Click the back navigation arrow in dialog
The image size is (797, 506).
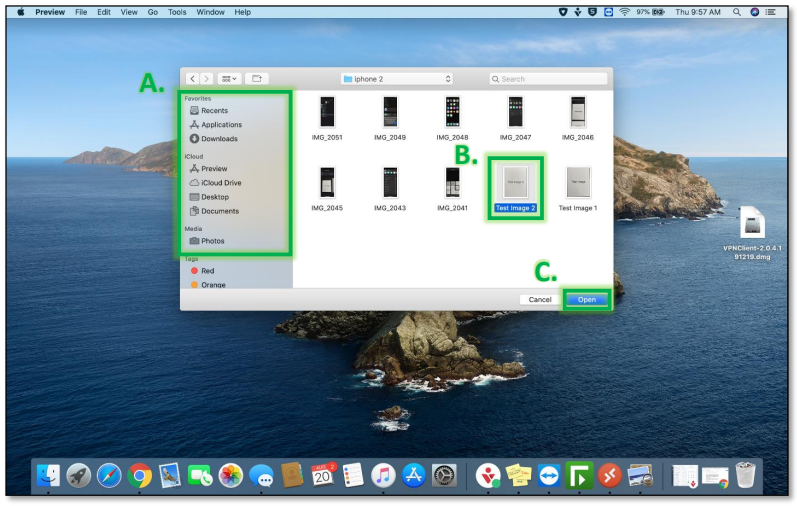(x=193, y=78)
